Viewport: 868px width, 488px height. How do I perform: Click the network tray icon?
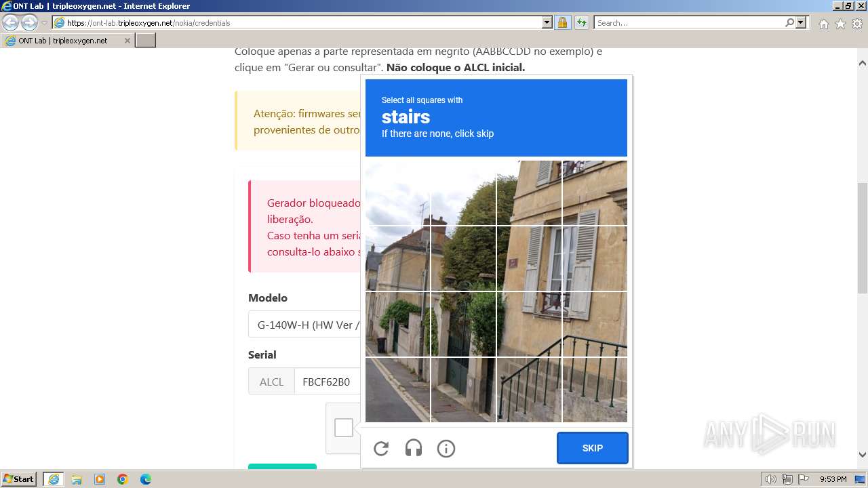pos(787,479)
